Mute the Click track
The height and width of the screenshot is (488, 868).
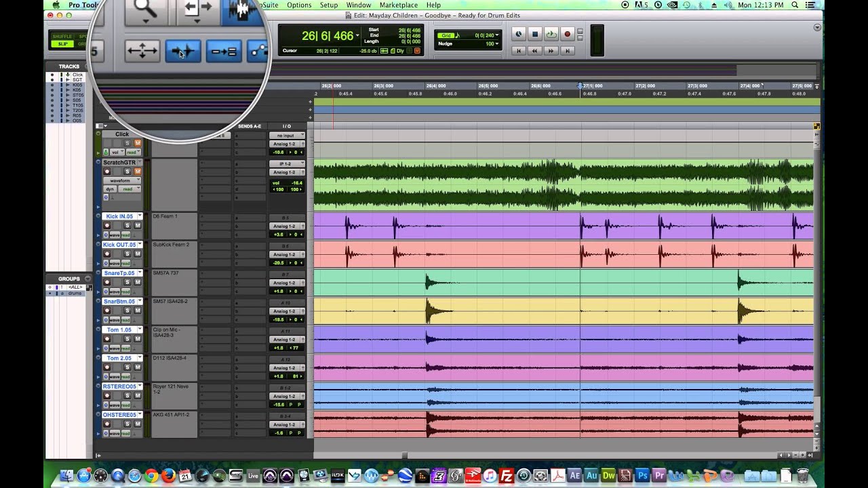click(138, 143)
